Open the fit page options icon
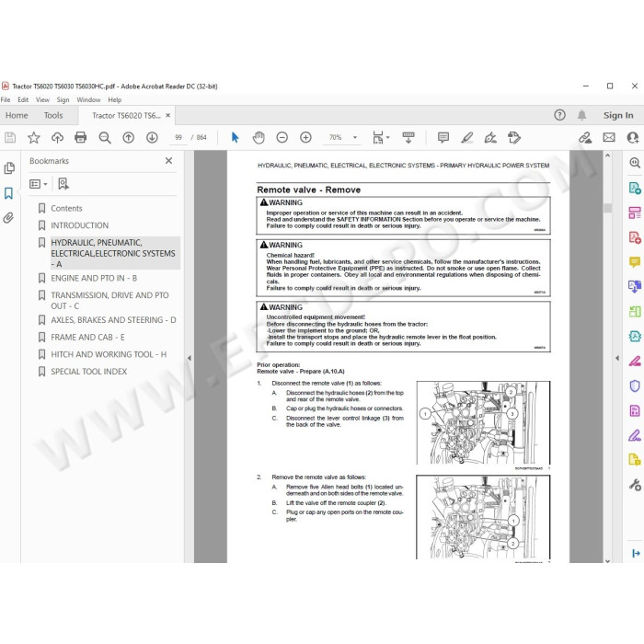Screen dimensions: 644x644 click(x=380, y=137)
